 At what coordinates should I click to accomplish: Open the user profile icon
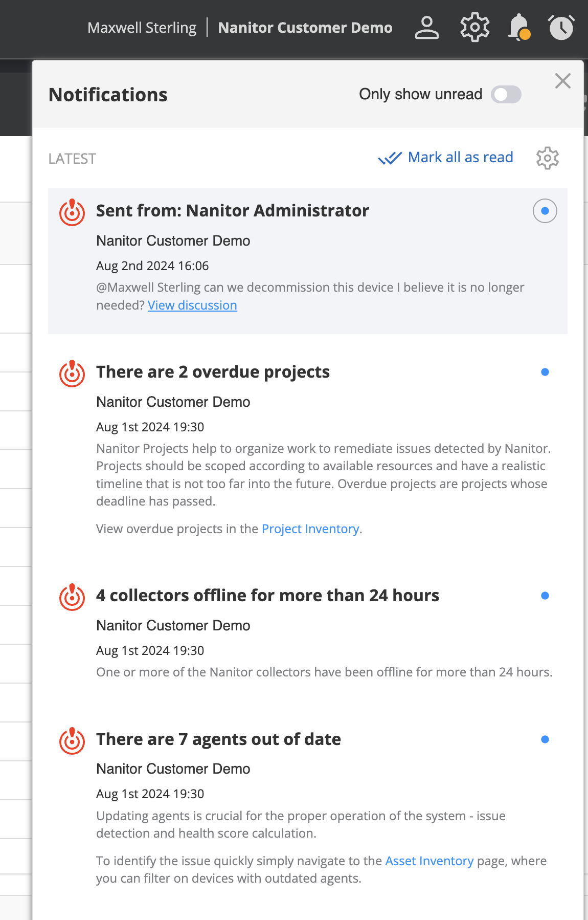426,28
